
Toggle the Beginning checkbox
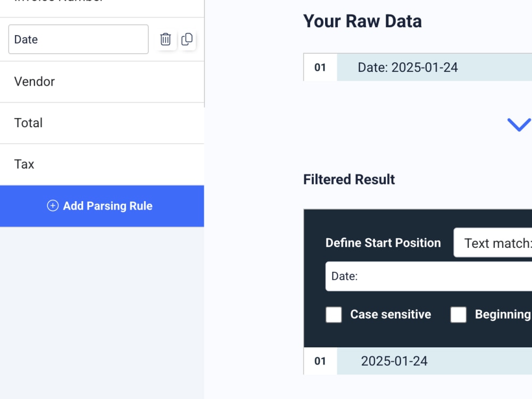[x=459, y=314]
